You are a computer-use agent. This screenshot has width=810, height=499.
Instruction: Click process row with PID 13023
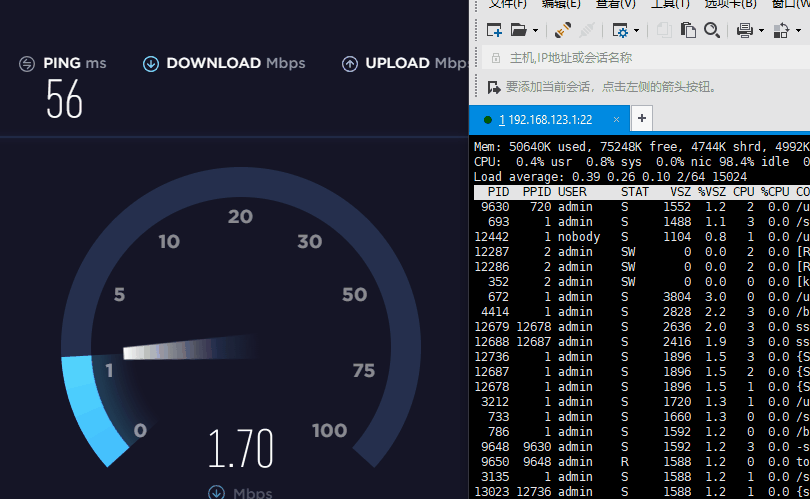point(642,492)
